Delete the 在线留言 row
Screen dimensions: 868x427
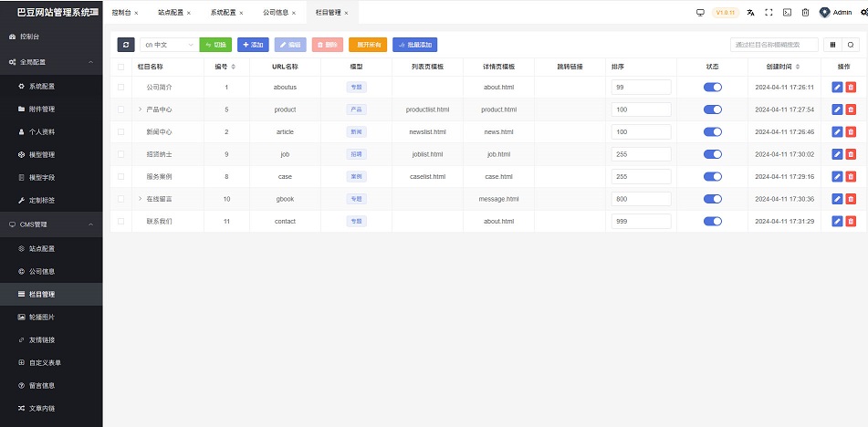851,199
